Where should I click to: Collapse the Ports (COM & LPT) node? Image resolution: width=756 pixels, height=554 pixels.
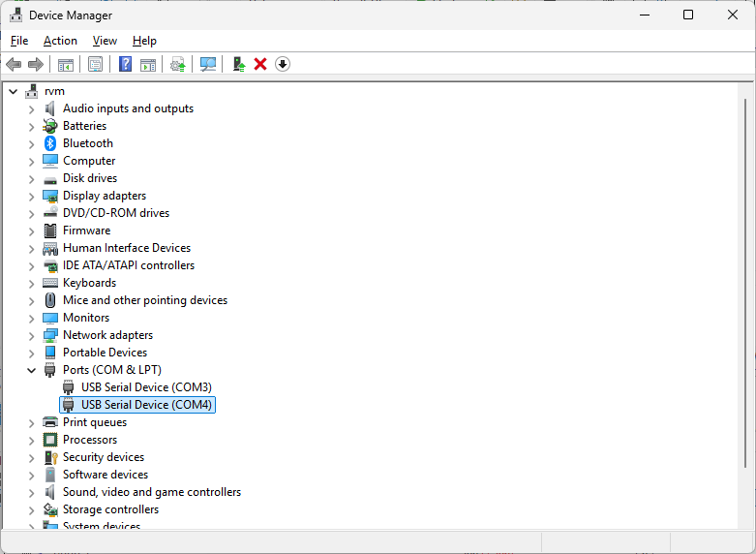tap(31, 370)
